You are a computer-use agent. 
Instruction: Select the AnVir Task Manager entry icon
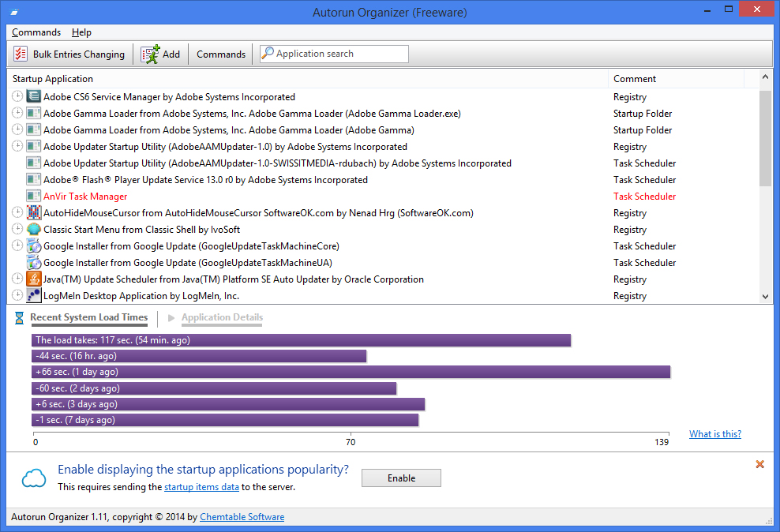pos(33,197)
